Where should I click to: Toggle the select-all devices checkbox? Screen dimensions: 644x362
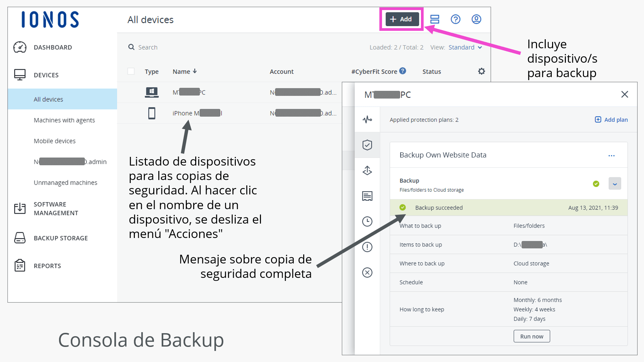click(131, 71)
